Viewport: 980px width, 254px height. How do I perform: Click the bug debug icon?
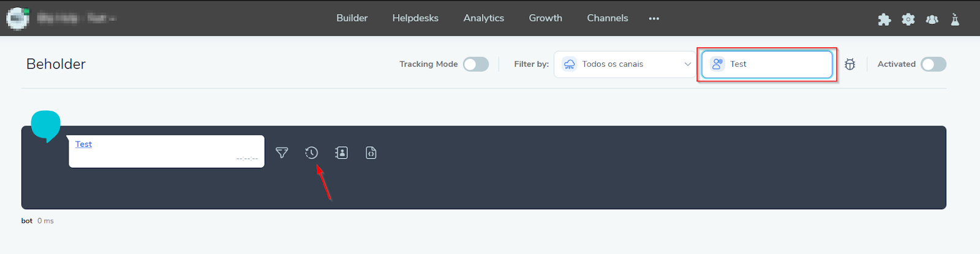(850, 64)
